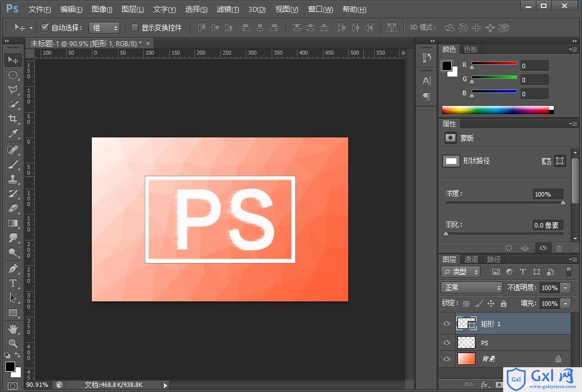
Task: Open the 填充 slider arrow
Action: click(x=566, y=304)
